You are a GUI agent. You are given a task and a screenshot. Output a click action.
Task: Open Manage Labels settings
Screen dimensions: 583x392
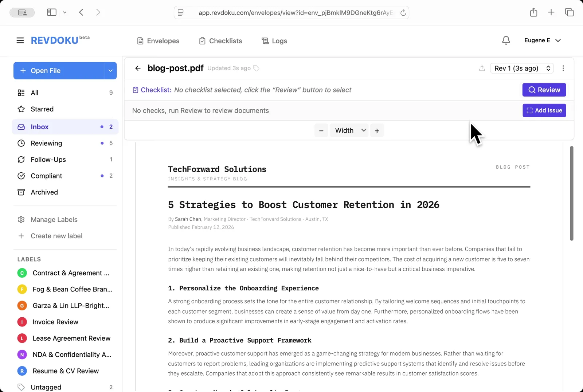tap(54, 219)
